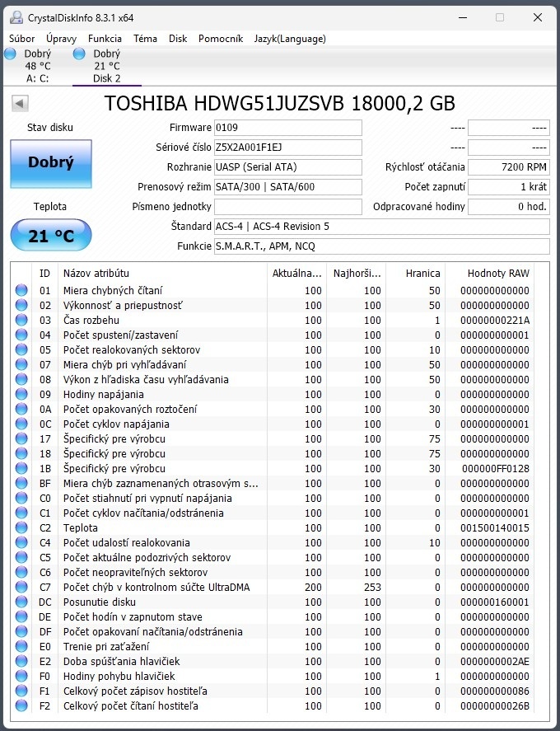Click the Odpracované hodiny value 0 hod.
This screenshot has width=560, height=731.
click(x=509, y=207)
